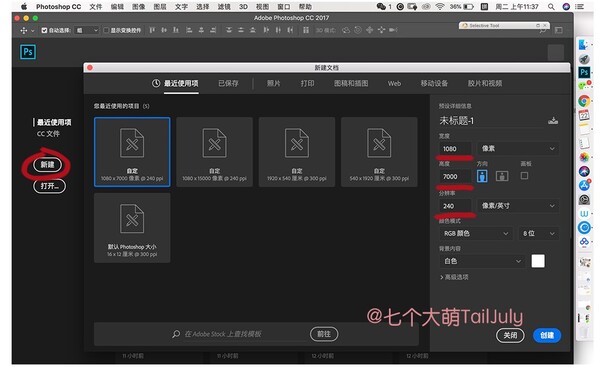
Task: Click the Ps home logo icon
Action: (x=28, y=52)
